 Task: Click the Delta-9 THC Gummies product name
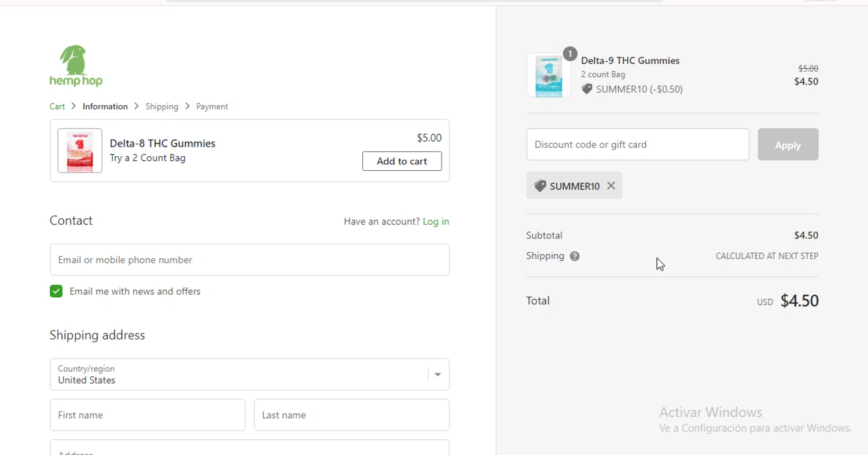[x=630, y=60]
